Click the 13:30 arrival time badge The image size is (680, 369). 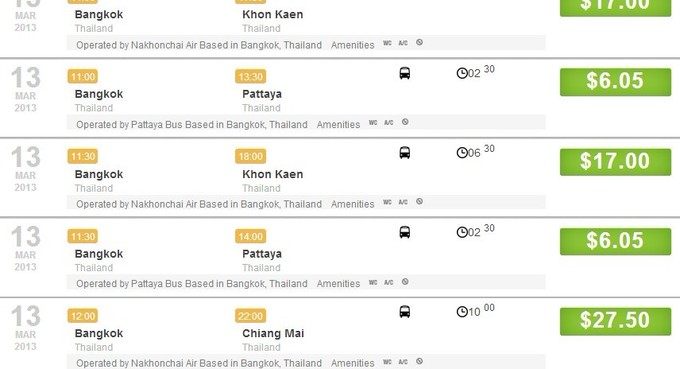(251, 77)
